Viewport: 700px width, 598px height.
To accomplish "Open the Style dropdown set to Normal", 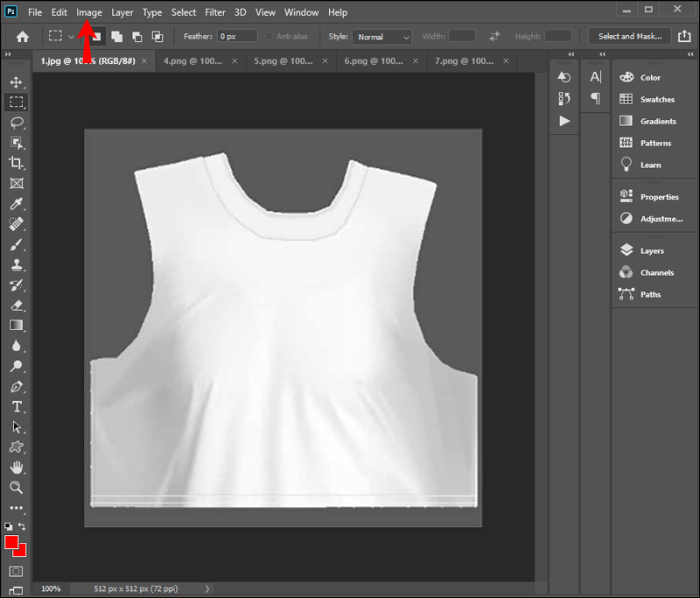I will coord(382,37).
